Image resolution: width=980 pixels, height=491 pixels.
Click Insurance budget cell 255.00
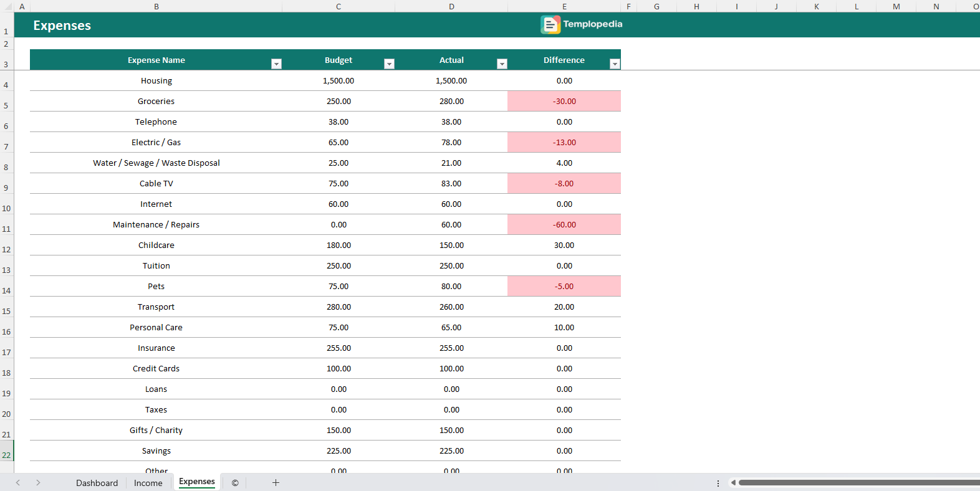pyautogui.click(x=339, y=348)
